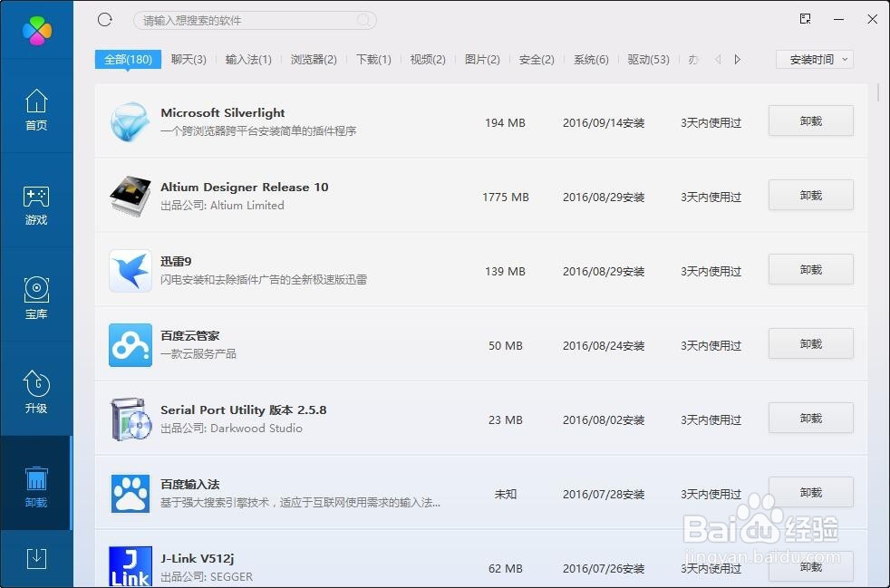Image resolution: width=890 pixels, height=588 pixels.
Task: Click the 百度云管家 cloud icon
Action: pyautogui.click(x=130, y=345)
